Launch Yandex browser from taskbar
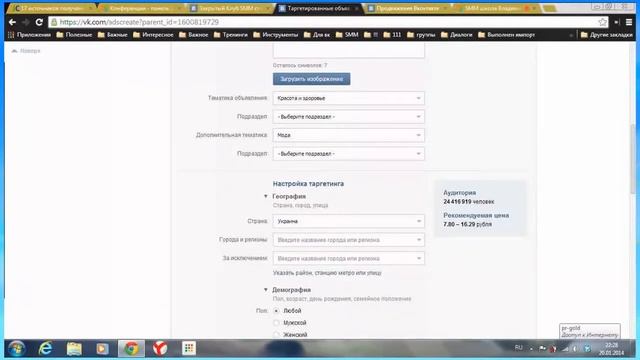The image size is (640, 360). (x=160, y=349)
